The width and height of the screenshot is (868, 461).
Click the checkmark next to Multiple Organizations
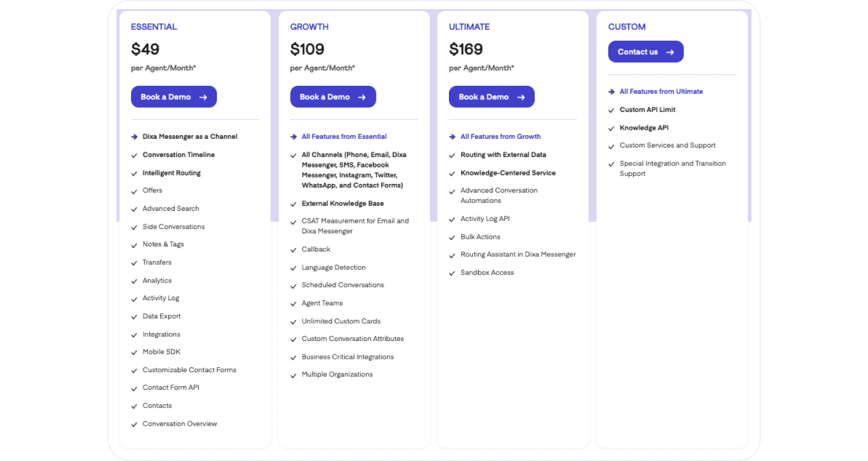294,375
